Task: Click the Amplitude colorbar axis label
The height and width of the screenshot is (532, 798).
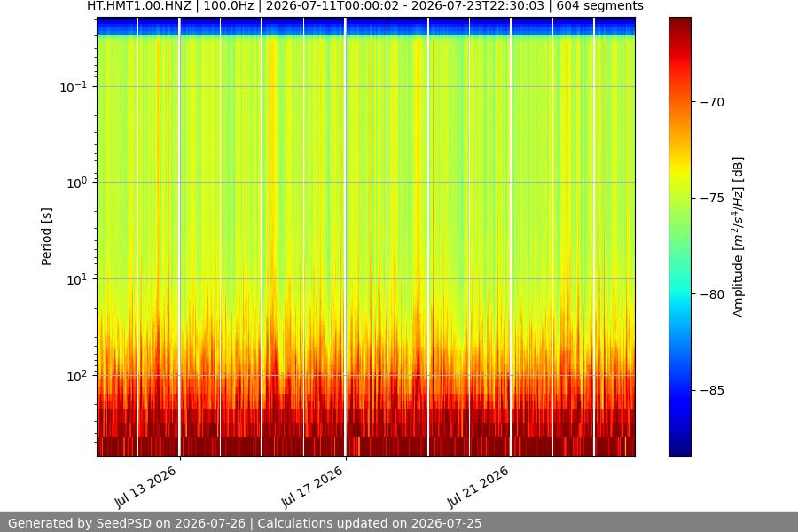Action: click(x=738, y=237)
